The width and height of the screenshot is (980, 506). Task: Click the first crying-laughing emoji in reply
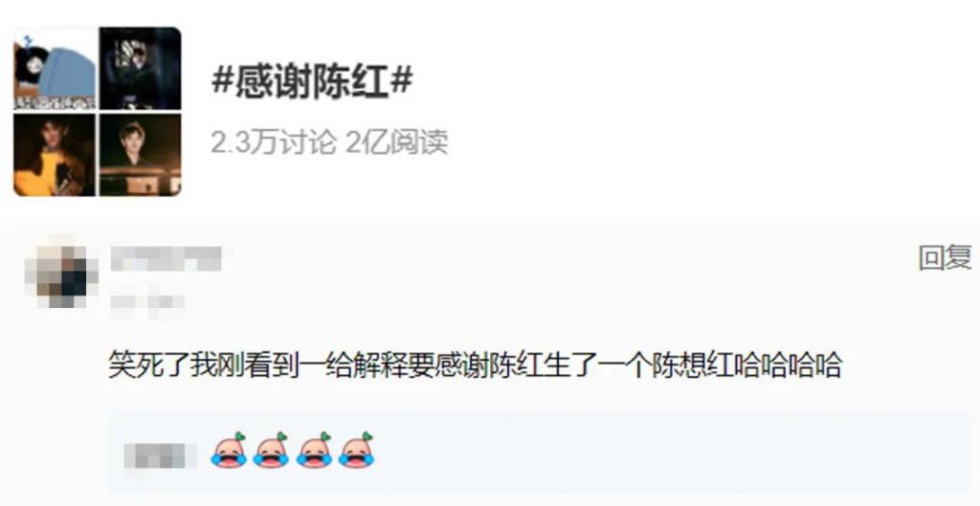click(228, 451)
